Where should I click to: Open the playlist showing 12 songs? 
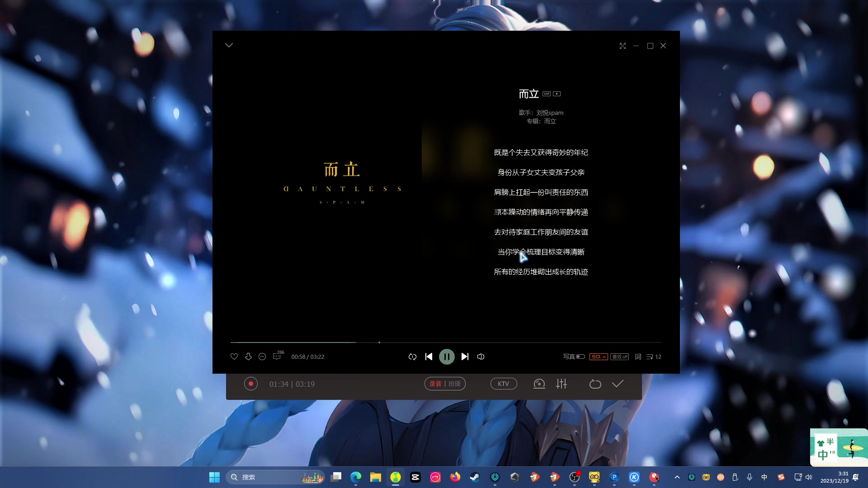point(652,357)
